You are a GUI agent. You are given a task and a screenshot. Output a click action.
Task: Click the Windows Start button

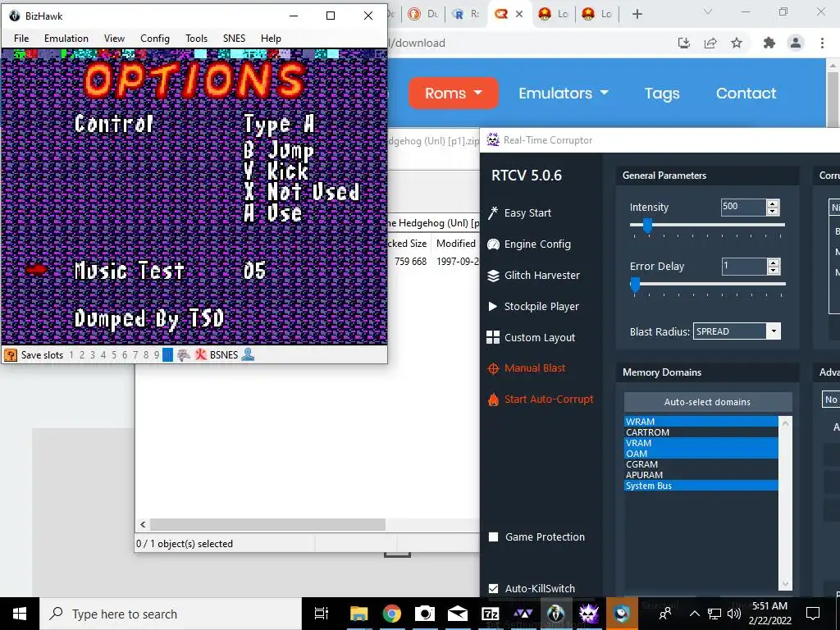(x=20, y=614)
